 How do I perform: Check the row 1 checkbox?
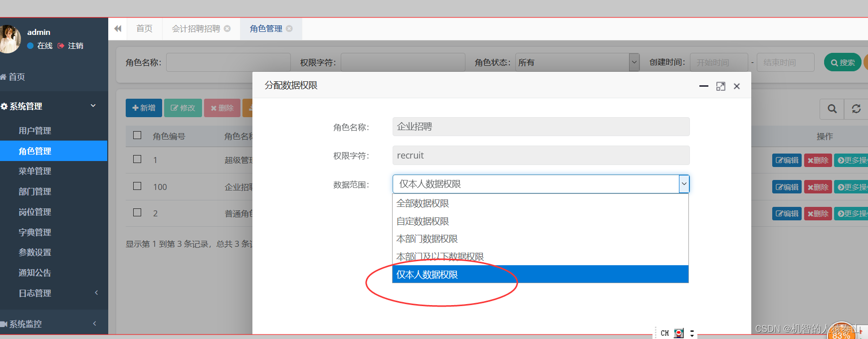pyautogui.click(x=137, y=159)
